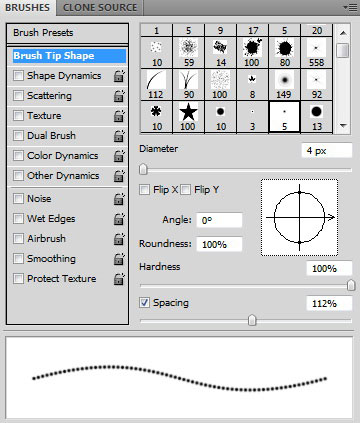Enable the Dual Brush checkbox
The image size is (360, 423).
pos(18,135)
